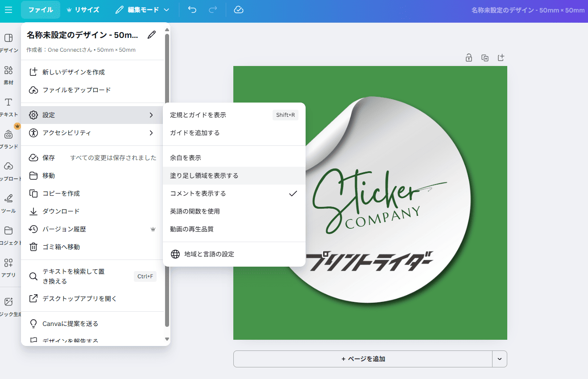This screenshot has width=588, height=379.
Task: Click the lock page icon
Action: pyautogui.click(x=469, y=58)
